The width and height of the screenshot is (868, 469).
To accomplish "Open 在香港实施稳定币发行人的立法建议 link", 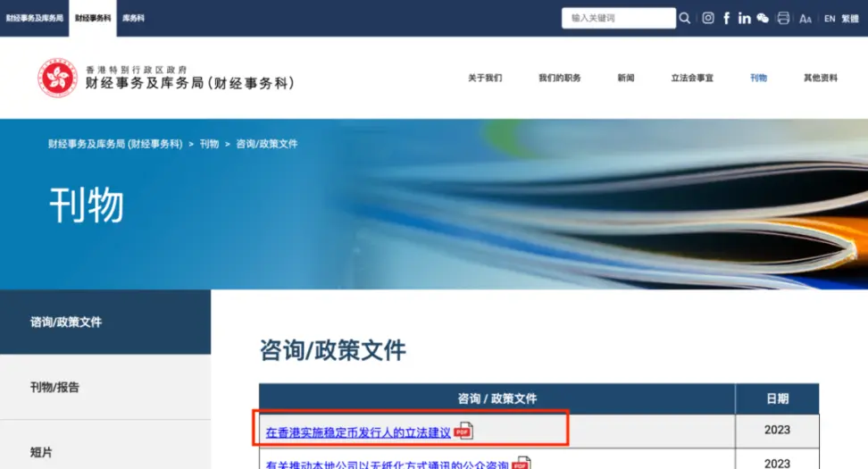I will pyautogui.click(x=358, y=433).
